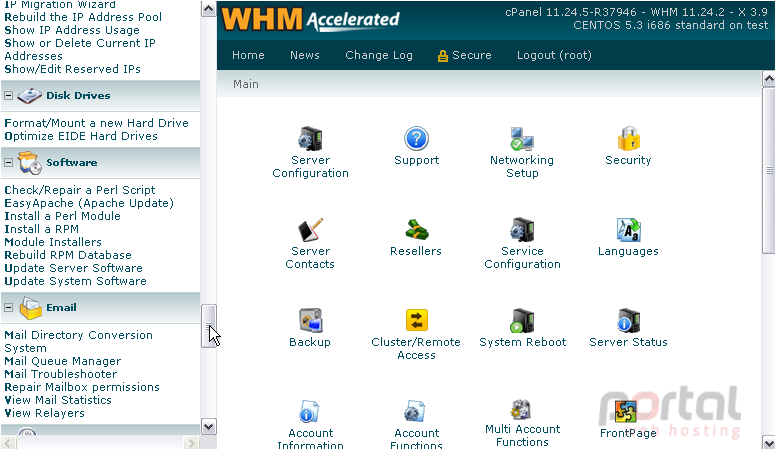Open Module Installers
This screenshot has width=776, height=450.
[53, 242]
